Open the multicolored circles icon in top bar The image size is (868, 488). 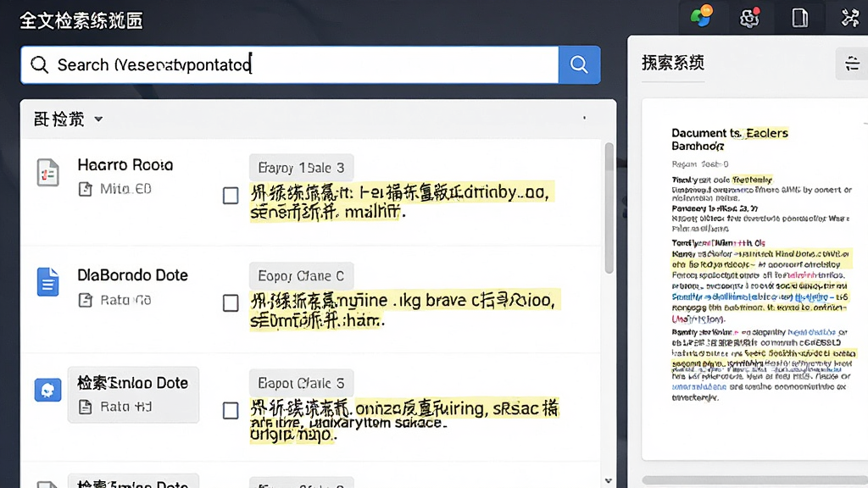click(x=701, y=17)
